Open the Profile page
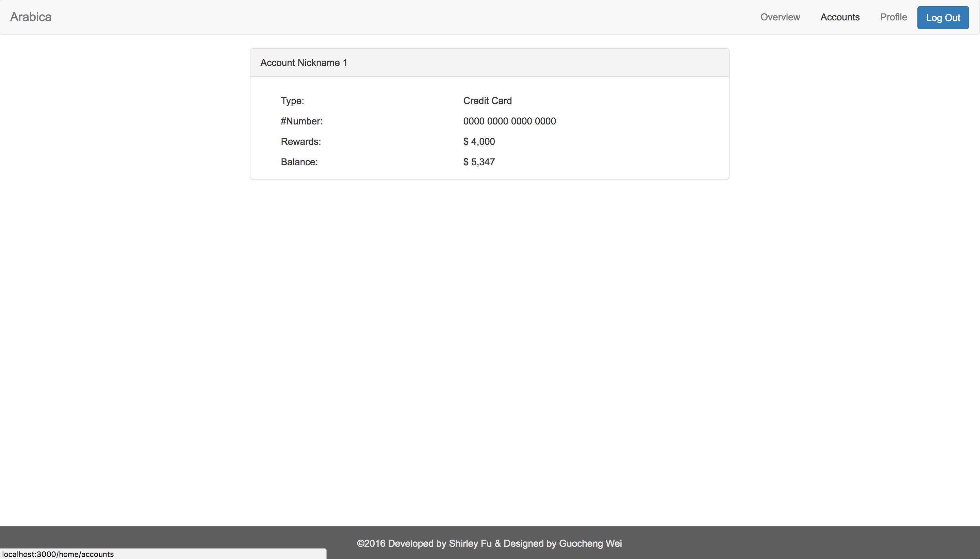 click(x=893, y=17)
